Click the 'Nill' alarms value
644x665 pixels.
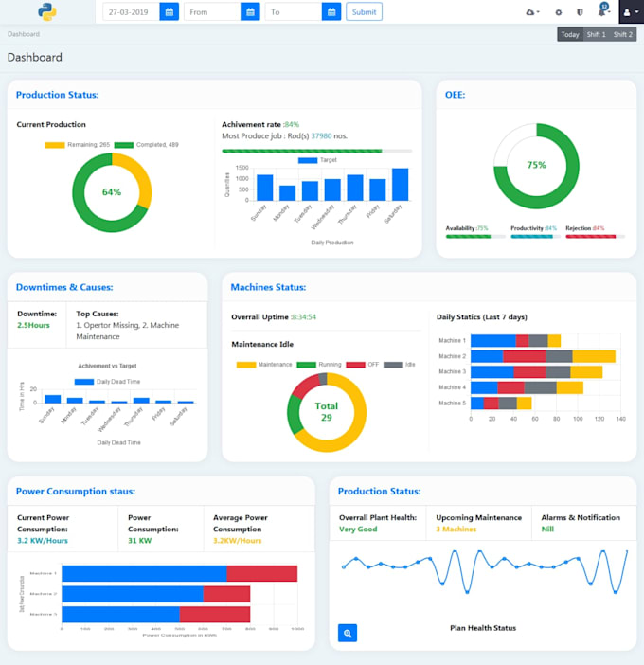tap(547, 530)
